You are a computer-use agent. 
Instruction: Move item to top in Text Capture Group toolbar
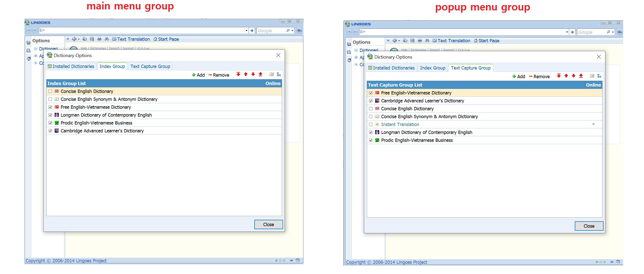(x=559, y=76)
